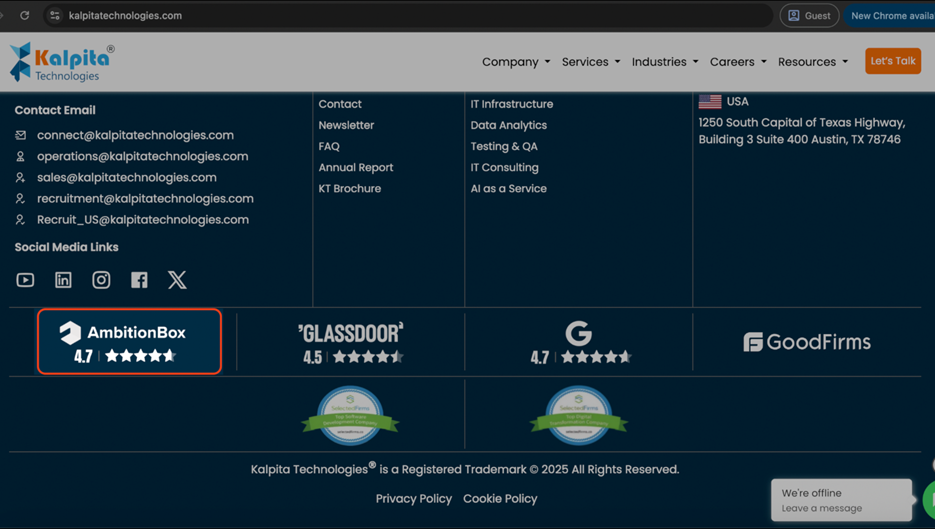935x529 pixels.
Task: Reload the page using browser refresh icon
Action: pyautogui.click(x=25, y=16)
